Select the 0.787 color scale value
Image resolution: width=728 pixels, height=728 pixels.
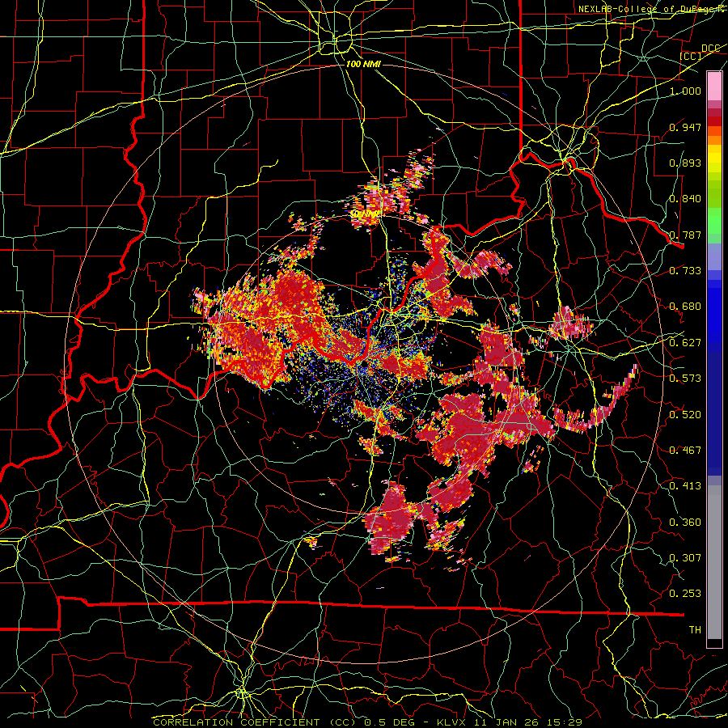685,235
